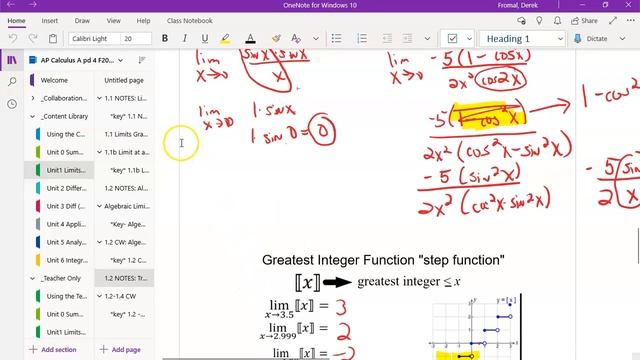This screenshot has height=360, width=640.
Task: Add a new page
Action: [120, 350]
